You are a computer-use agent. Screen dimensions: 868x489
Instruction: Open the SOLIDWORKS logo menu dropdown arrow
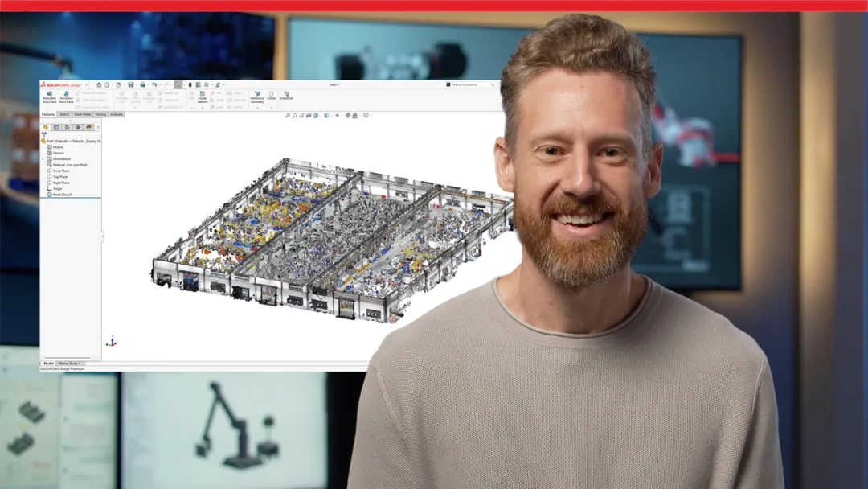pyautogui.click(x=86, y=84)
